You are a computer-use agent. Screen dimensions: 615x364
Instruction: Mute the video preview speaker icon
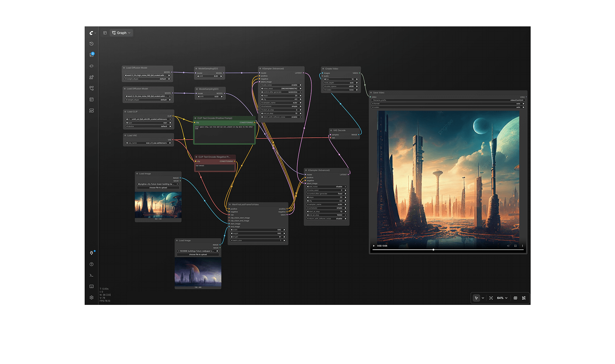(508, 246)
